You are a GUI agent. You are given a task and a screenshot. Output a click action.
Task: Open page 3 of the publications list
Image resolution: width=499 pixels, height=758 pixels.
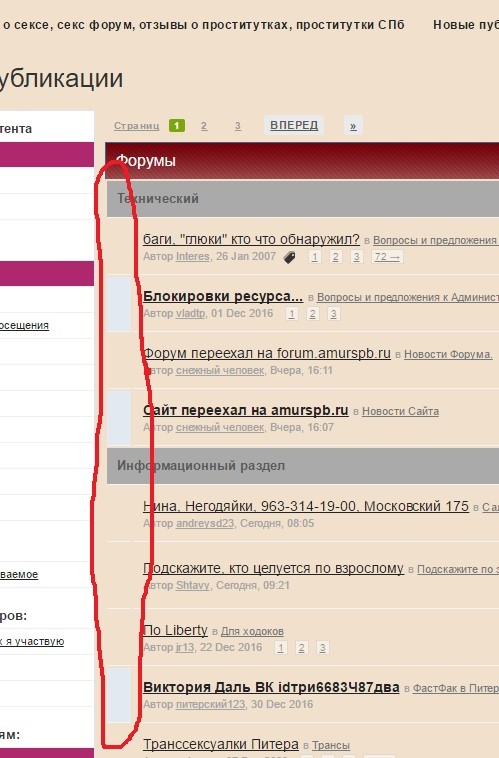pos(237,126)
